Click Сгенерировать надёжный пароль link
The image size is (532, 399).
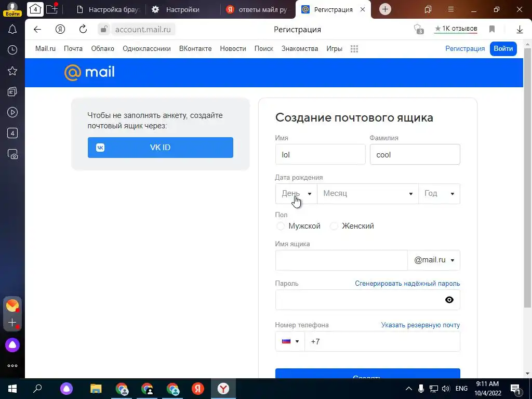[x=407, y=283]
